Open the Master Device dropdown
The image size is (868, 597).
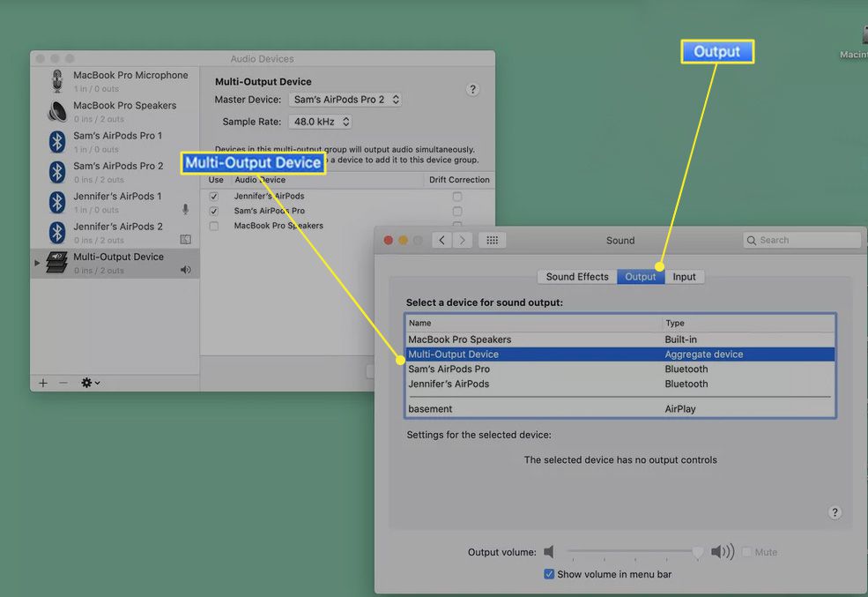345,100
